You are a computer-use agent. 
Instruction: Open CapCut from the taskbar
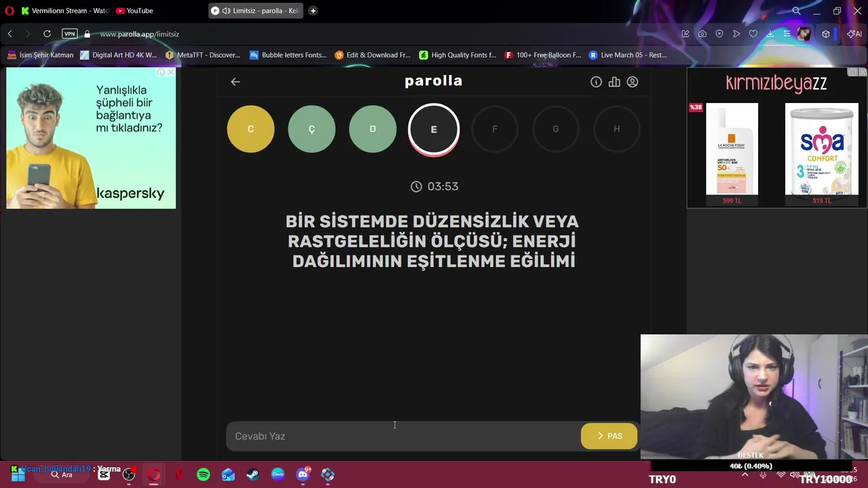tap(104, 475)
